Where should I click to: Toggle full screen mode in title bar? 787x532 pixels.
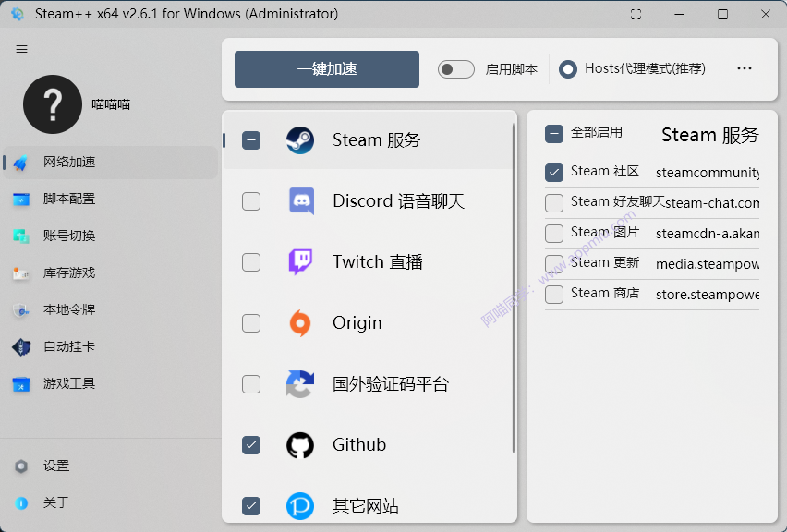pos(636,14)
